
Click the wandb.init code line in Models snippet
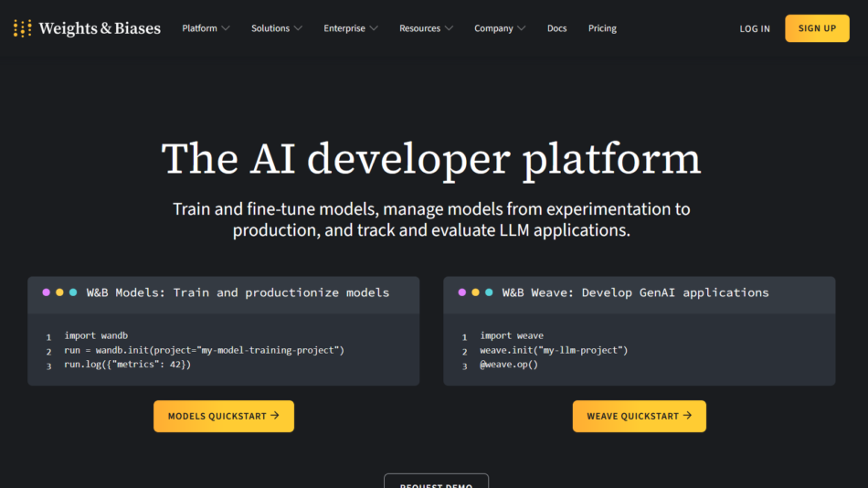click(204, 350)
